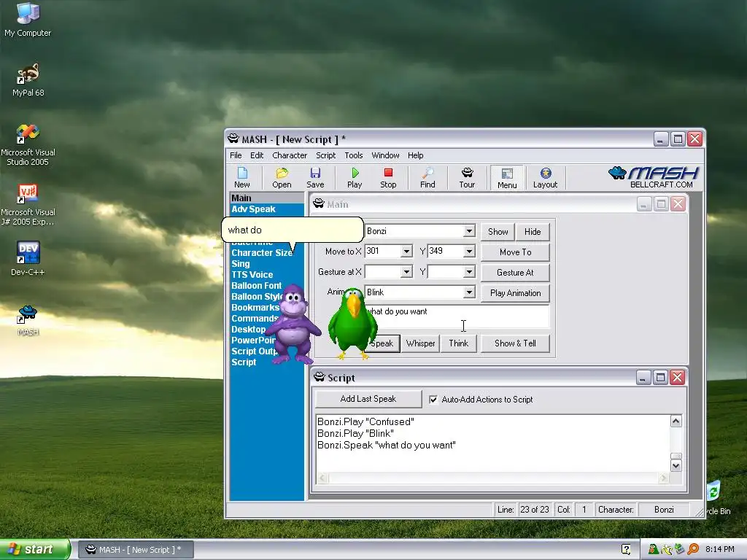Click the MASH title bar app icon
Image resolution: width=747 pixels, height=560 pixels.
pos(233,139)
